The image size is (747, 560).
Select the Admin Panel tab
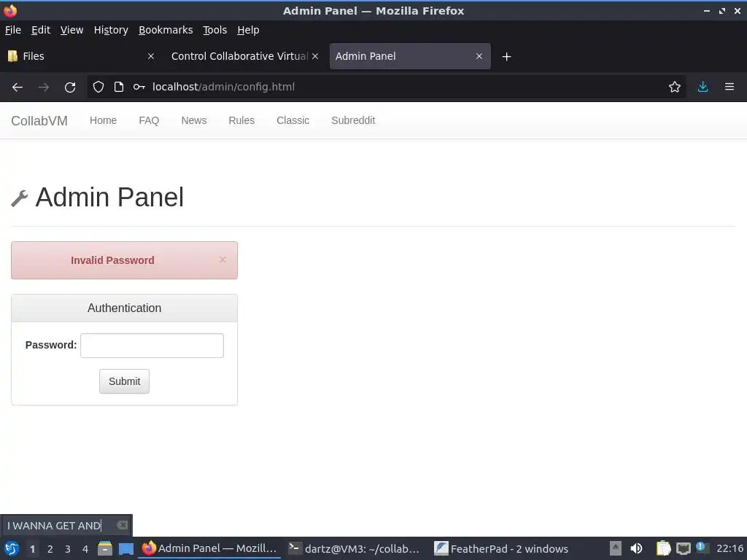click(x=410, y=56)
